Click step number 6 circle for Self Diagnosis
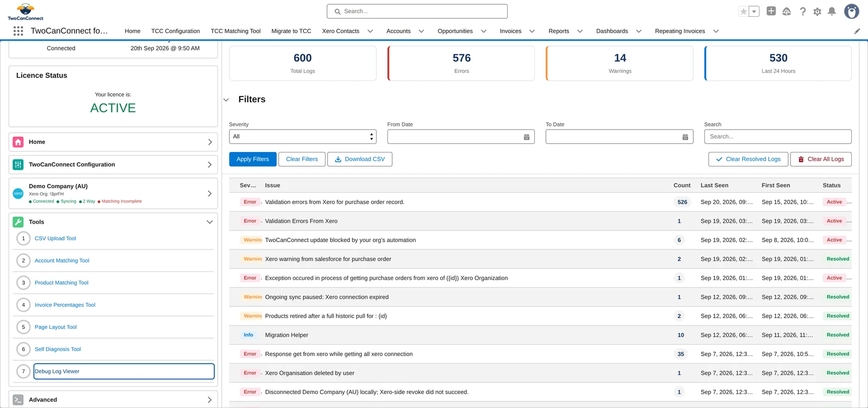Image resolution: width=868 pixels, height=408 pixels. (x=23, y=349)
